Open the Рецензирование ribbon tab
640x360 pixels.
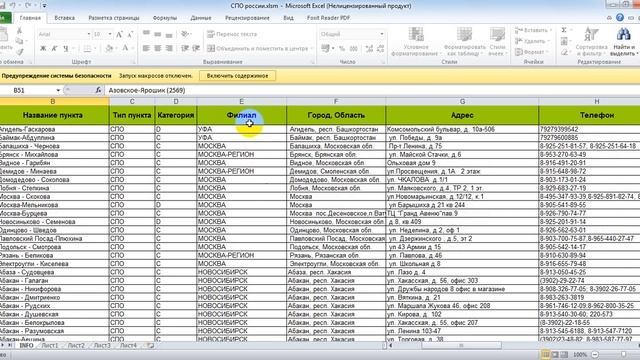(247, 18)
